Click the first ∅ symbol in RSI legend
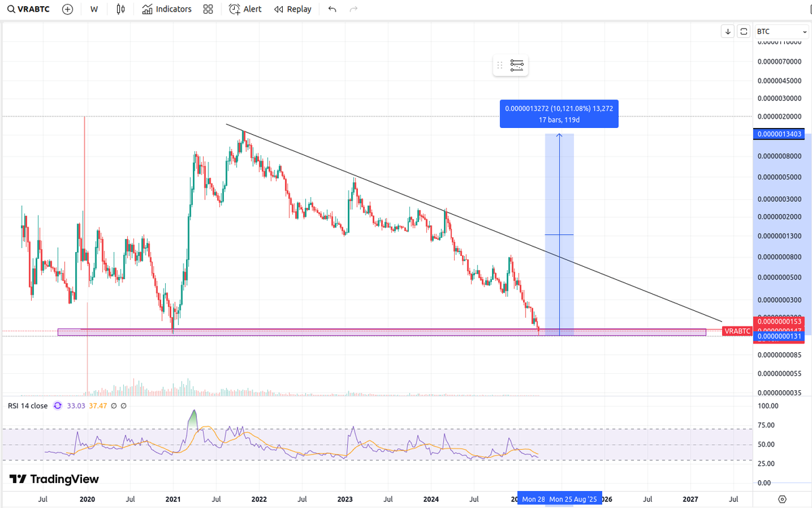 [x=114, y=406]
